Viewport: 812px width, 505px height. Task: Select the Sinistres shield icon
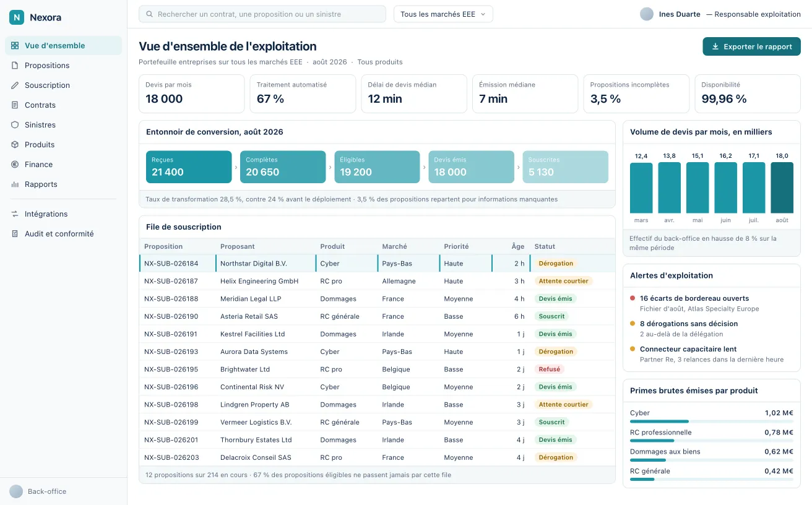15,125
